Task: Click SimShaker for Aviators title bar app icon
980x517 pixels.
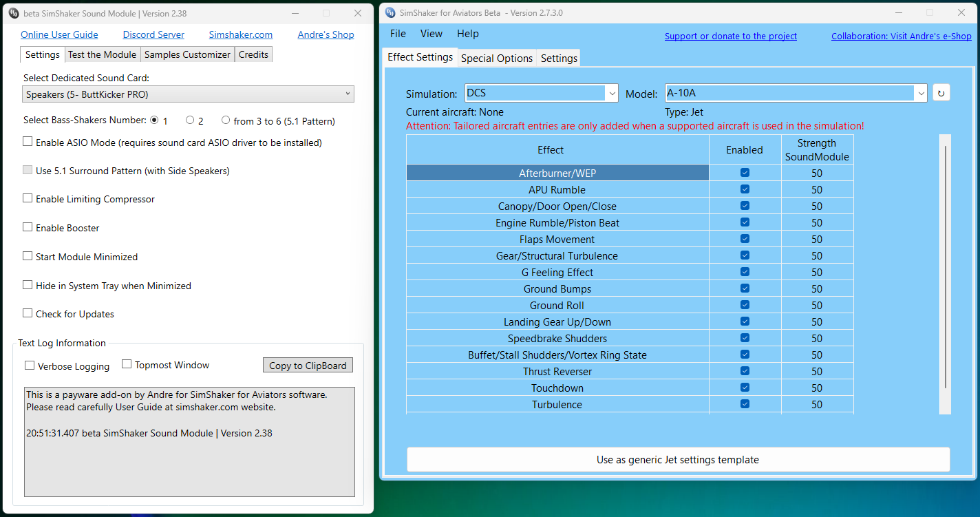Action: 390,13
